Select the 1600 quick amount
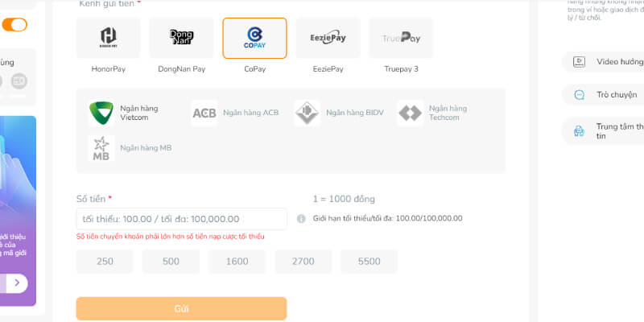 pos(237,261)
